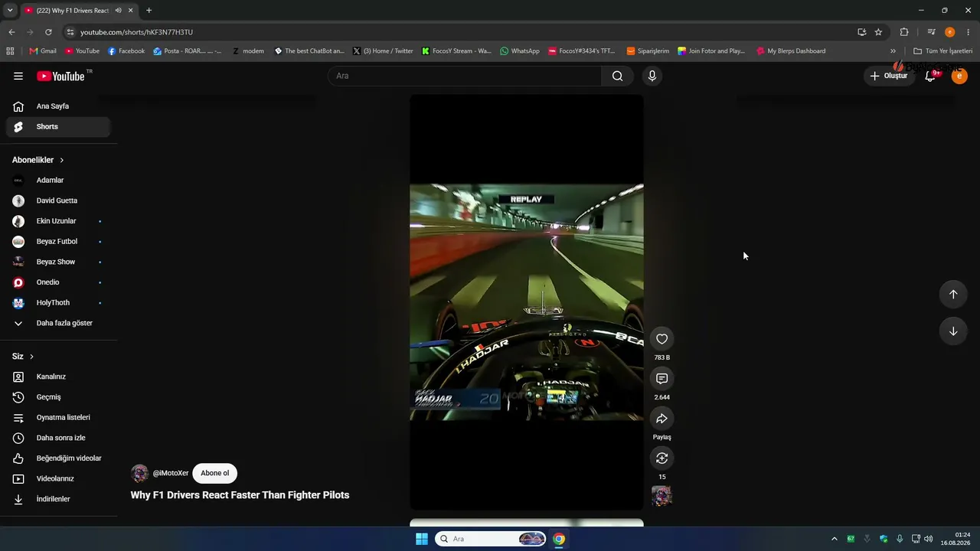The height and width of the screenshot is (551, 980).
Task: Show hidden system tray icons
Action: click(x=835, y=539)
